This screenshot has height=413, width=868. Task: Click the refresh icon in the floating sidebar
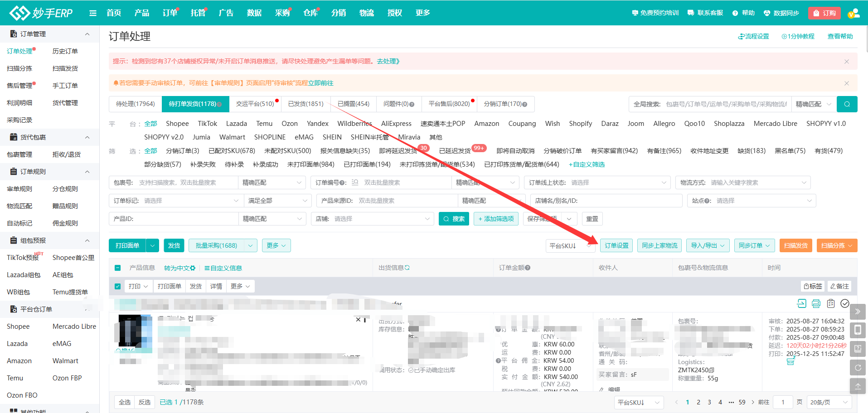858,368
